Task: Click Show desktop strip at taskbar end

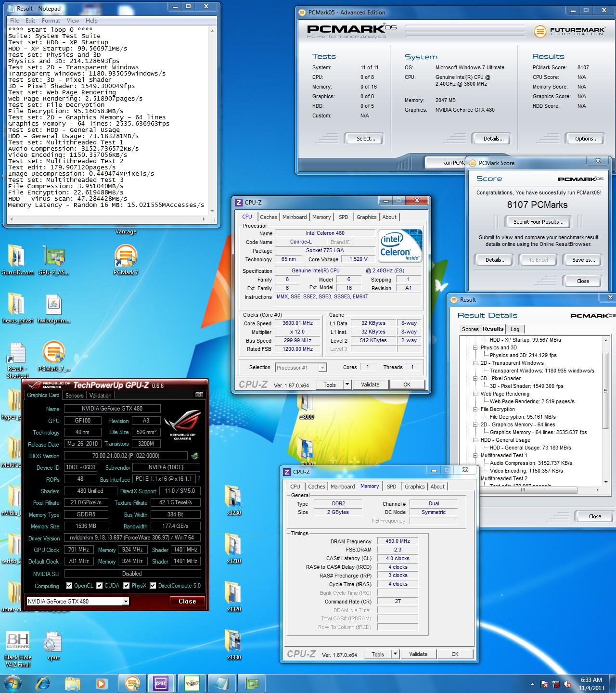Action: coord(613,684)
